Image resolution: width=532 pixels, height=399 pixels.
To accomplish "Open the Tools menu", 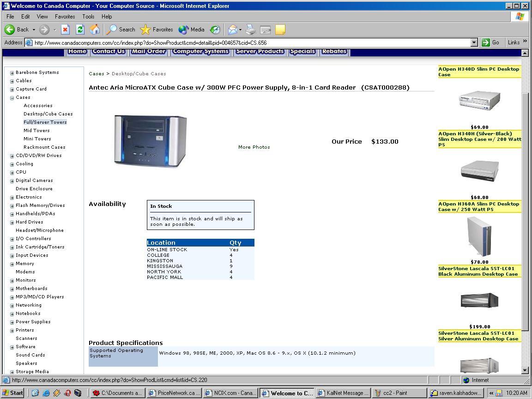I will [x=88, y=16].
